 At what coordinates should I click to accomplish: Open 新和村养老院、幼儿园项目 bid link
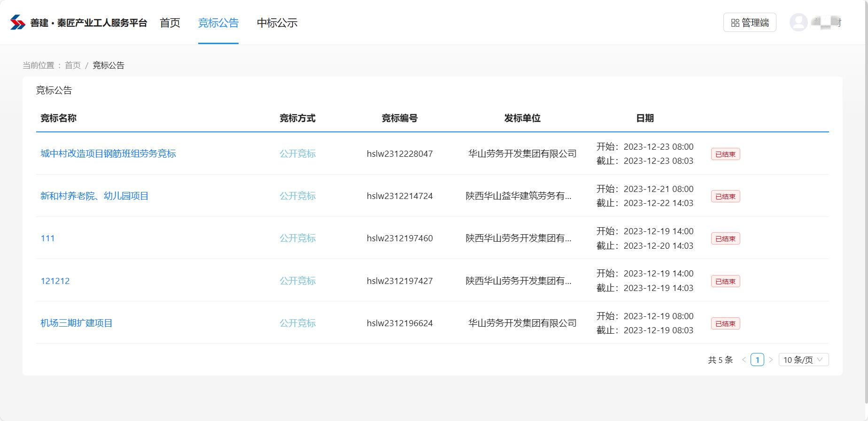94,196
